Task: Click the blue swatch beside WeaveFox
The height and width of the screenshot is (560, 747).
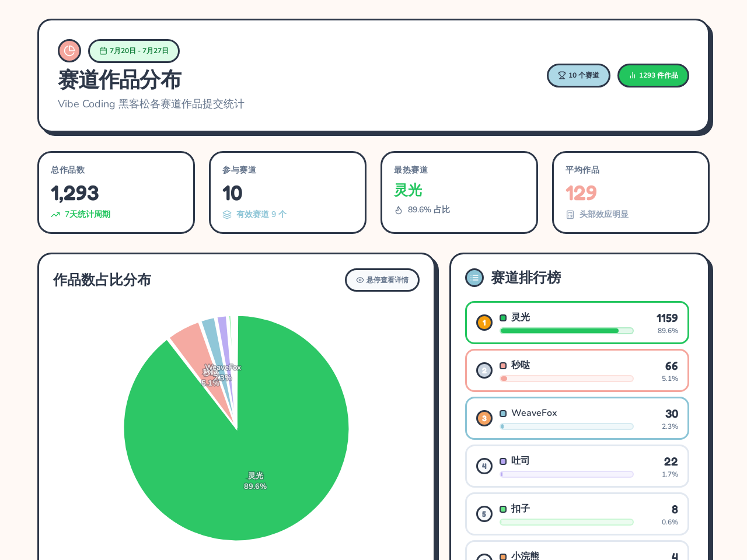Action: pyautogui.click(x=503, y=414)
